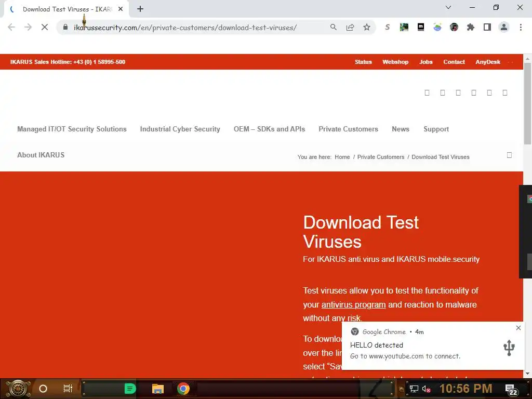The image size is (532, 399).
Task: Open the green picture extension icon
Action: click(x=404, y=27)
